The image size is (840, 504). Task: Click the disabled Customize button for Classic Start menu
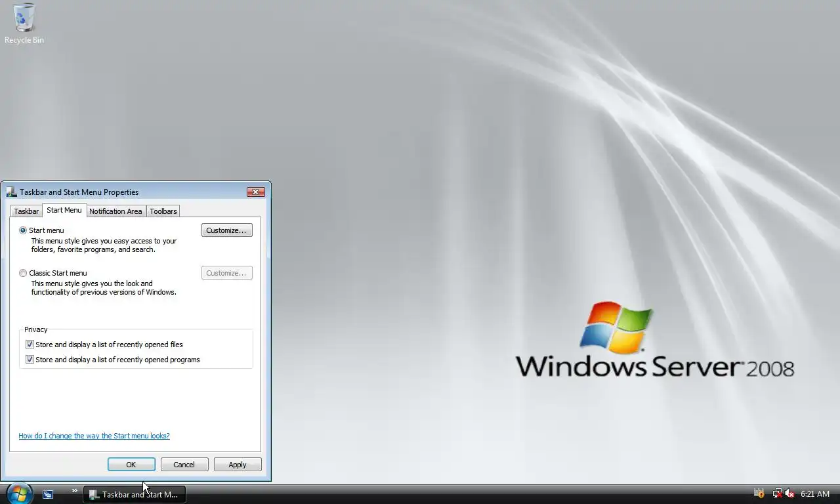click(x=226, y=273)
